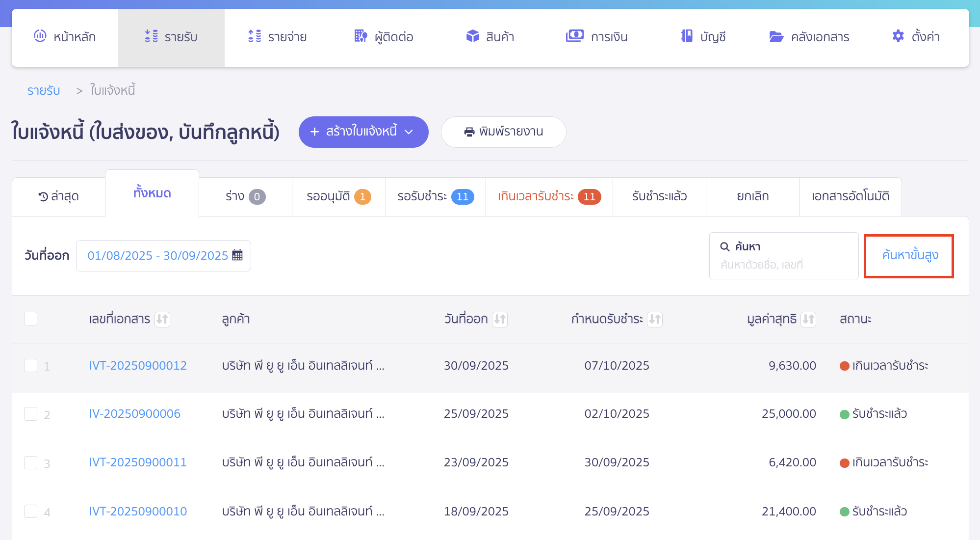Click the home dashboard icon in navbar
Screen dimensions: 980x540
(40, 36)
